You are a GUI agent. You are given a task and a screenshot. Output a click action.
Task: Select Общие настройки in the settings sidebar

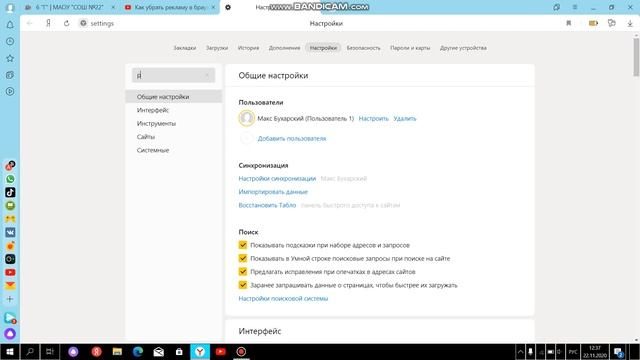coord(173,97)
